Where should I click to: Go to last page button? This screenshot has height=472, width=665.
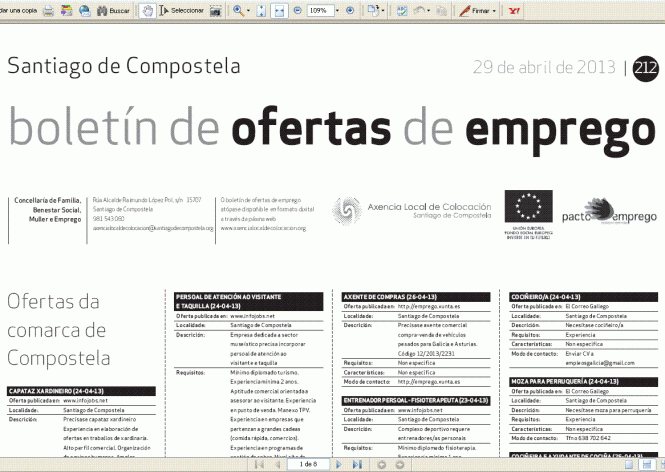357,464
